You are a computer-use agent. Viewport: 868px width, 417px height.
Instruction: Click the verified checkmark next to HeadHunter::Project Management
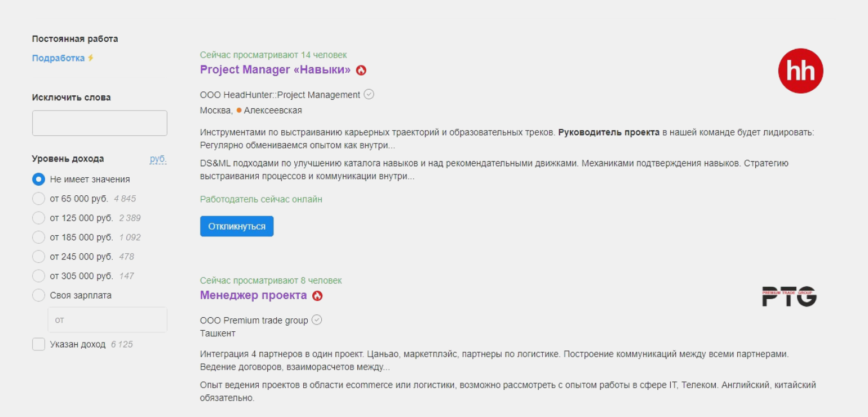(x=369, y=94)
